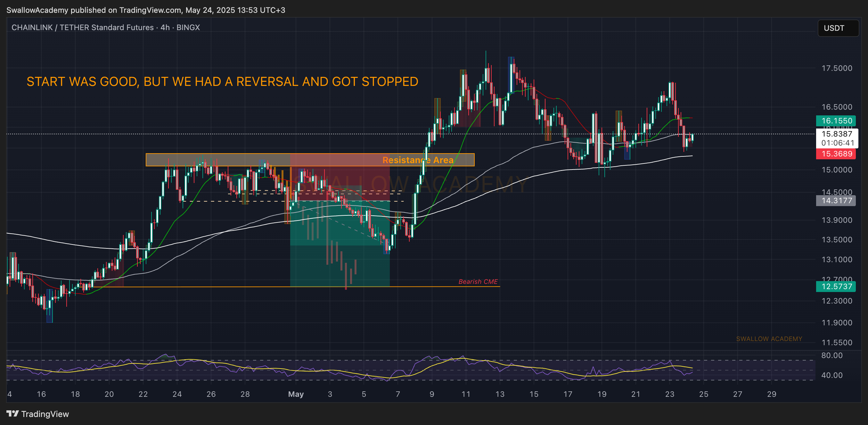Click the May date axis label
Image resolution: width=868 pixels, height=425 pixels.
coord(296,394)
